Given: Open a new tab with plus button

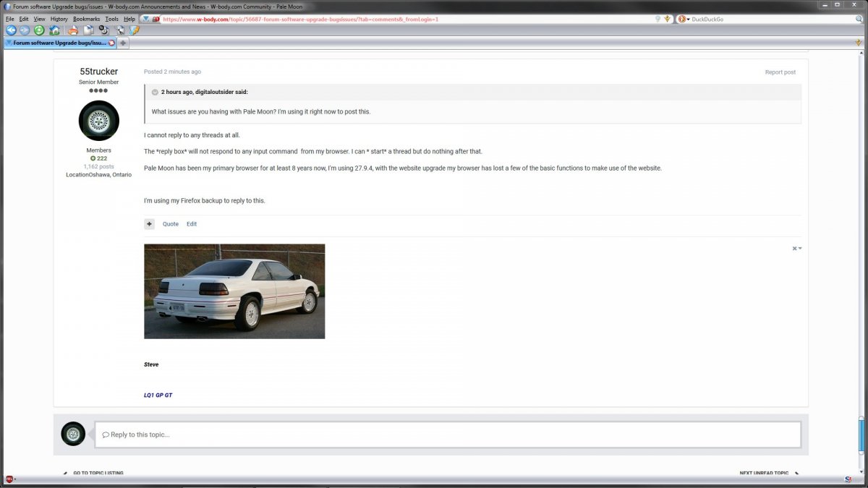Looking at the screenshot, I should 123,43.
